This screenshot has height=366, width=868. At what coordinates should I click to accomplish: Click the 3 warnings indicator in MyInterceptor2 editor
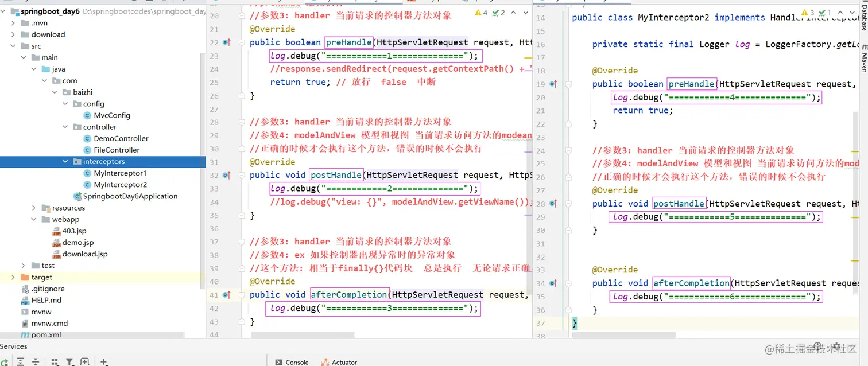tap(808, 13)
